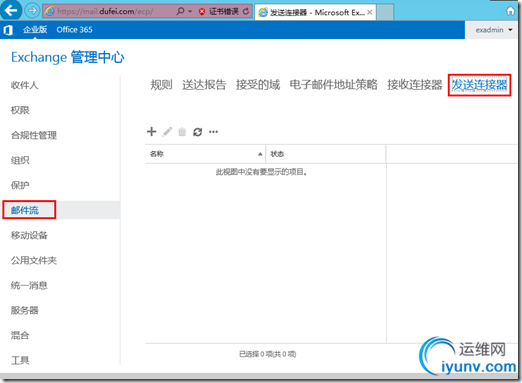
Task: Switch to the 电子邮件地址策略 tab
Action: [x=333, y=85]
